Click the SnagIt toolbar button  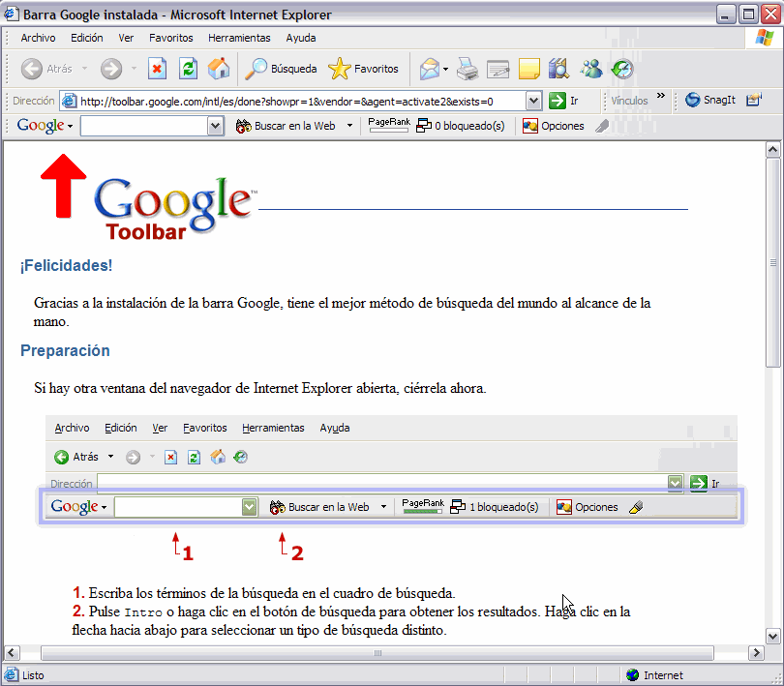point(711,100)
